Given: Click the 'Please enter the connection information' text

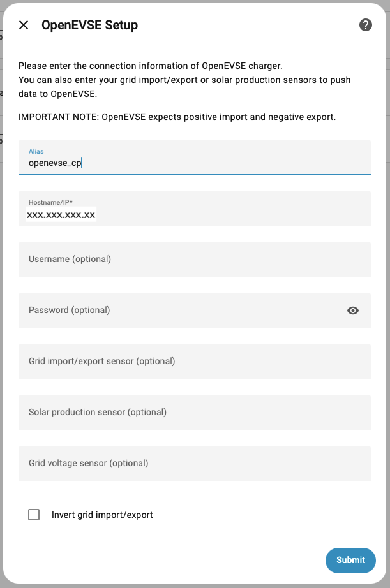Looking at the screenshot, I should [x=150, y=66].
